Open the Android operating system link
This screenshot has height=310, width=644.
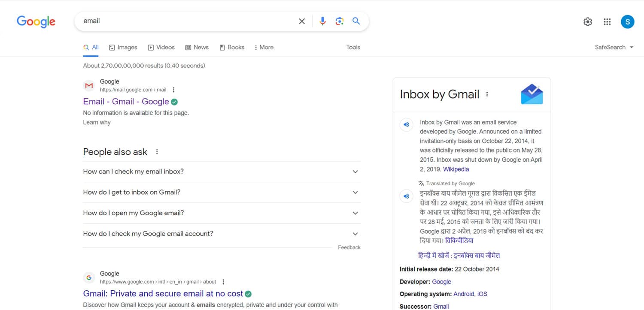pyautogui.click(x=464, y=294)
